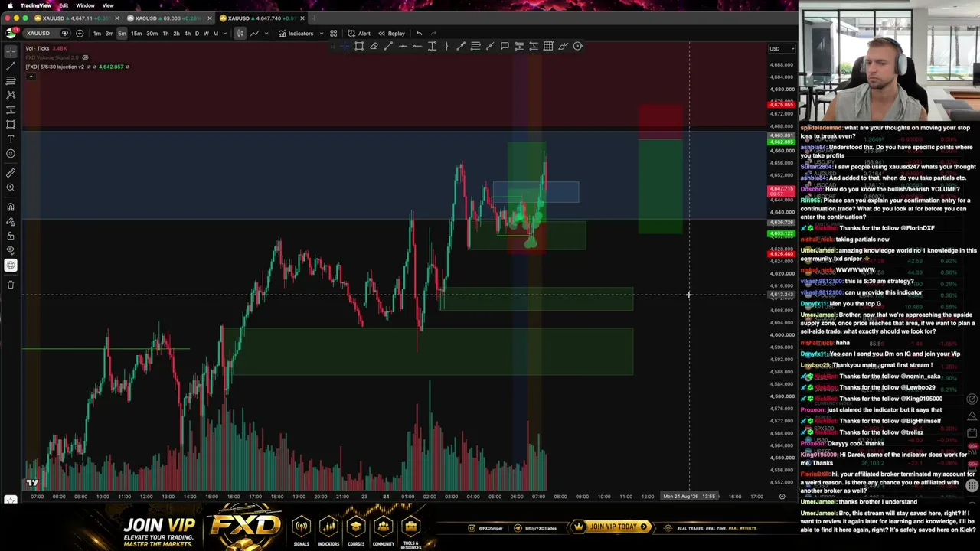980x551 pixels.
Task: Open the Window menu
Action: (x=85, y=5)
